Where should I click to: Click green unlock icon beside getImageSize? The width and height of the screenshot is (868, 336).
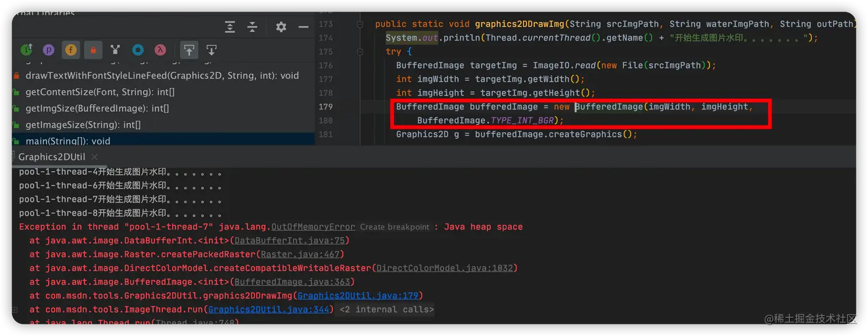pos(16,124)
